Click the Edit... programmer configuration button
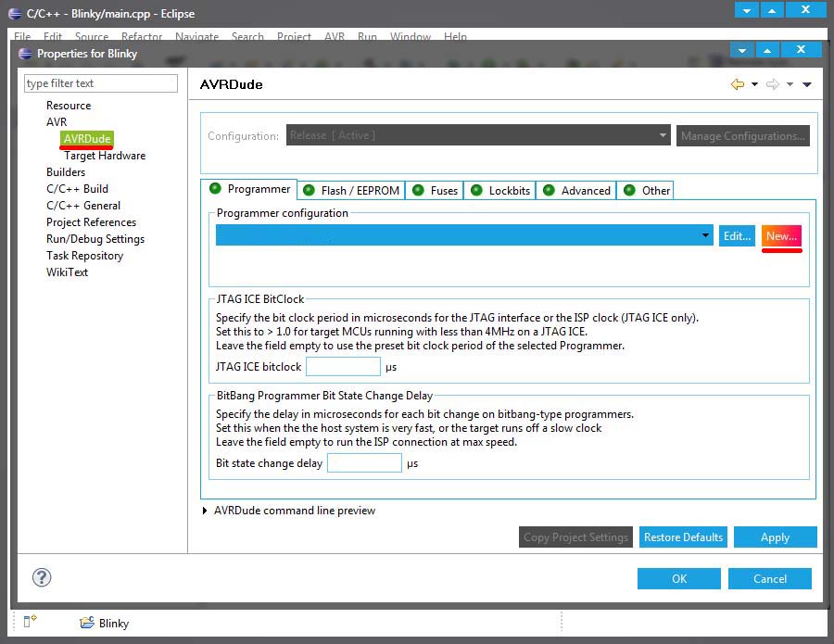 [738, 235]
